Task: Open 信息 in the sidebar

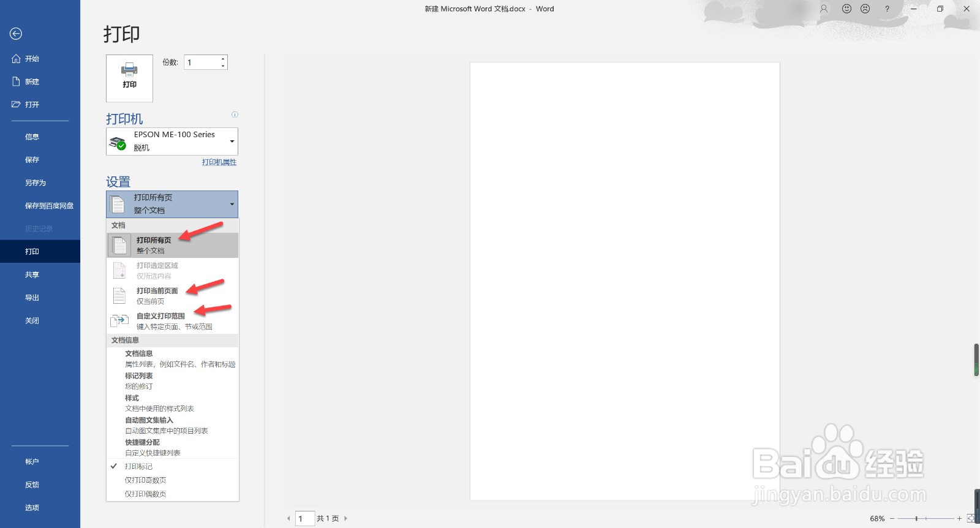Action: pos(40,137)
